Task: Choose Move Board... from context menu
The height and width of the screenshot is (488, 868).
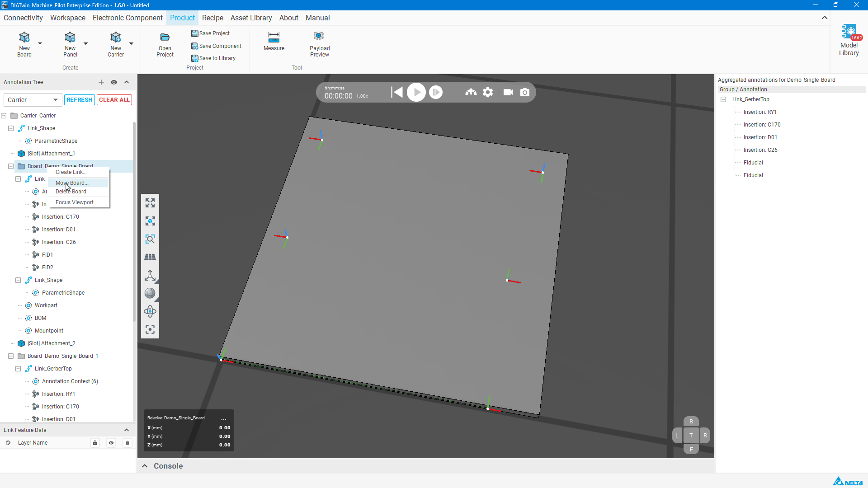Action: [78, 183]
